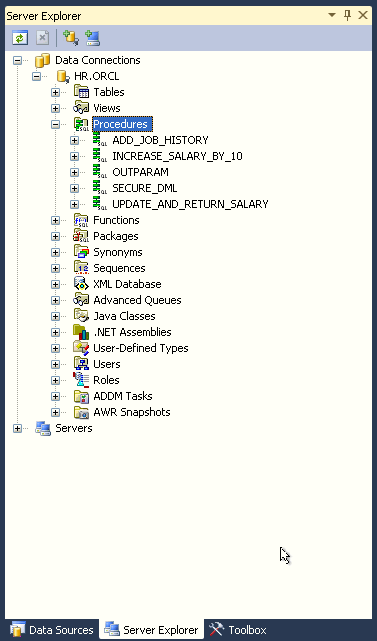This screenshot has width=377, height=641.
Task: Click the Tables folder icon
Action: point(81,92)
